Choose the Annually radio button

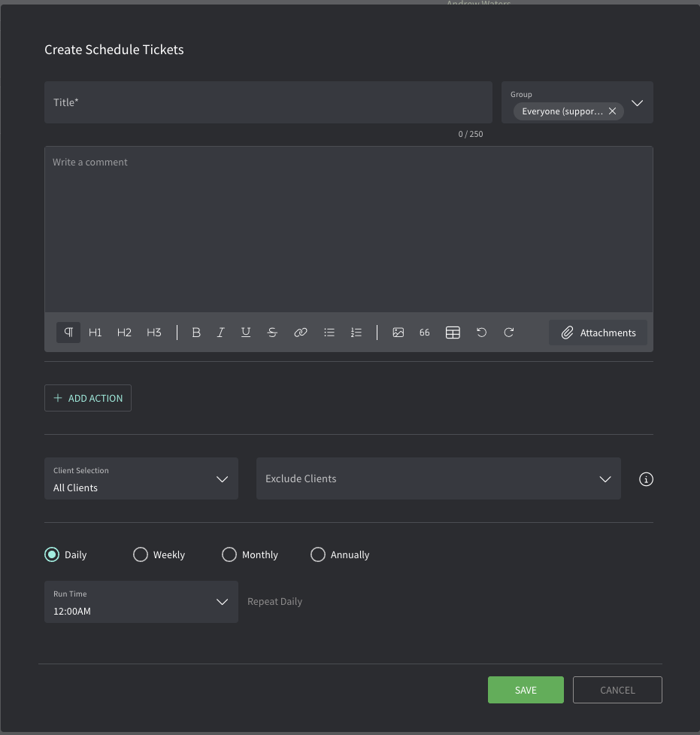pyautogui.click(x=318, y=554)
